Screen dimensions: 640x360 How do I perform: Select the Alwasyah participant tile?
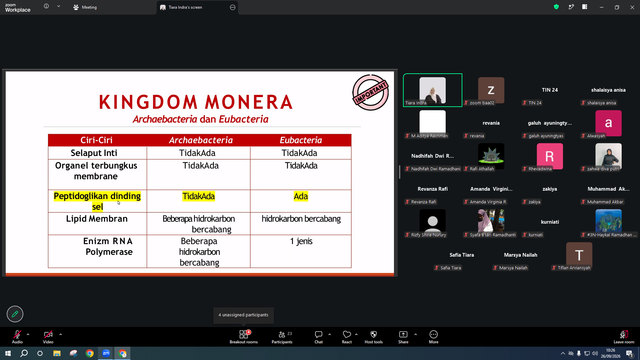(608, 123)
